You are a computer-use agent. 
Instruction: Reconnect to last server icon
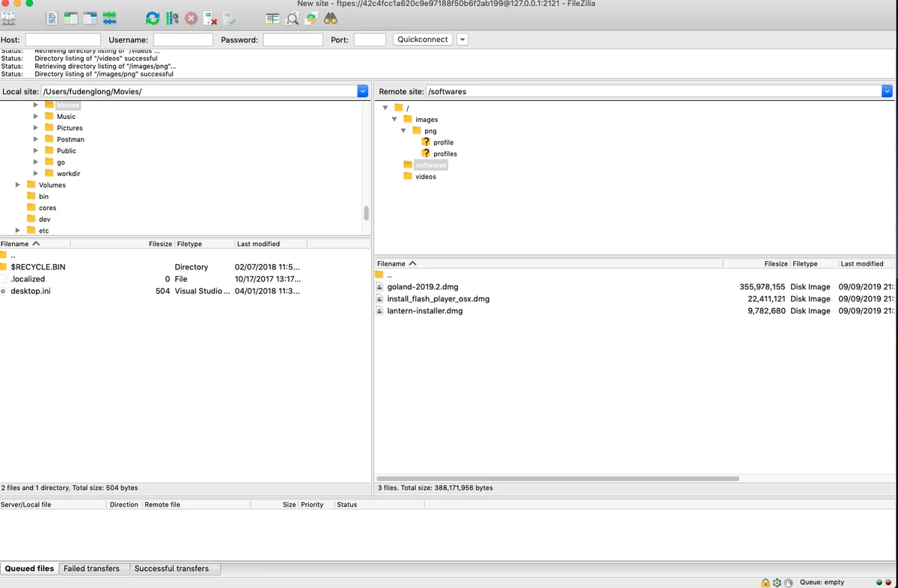[x=230, y=18]
